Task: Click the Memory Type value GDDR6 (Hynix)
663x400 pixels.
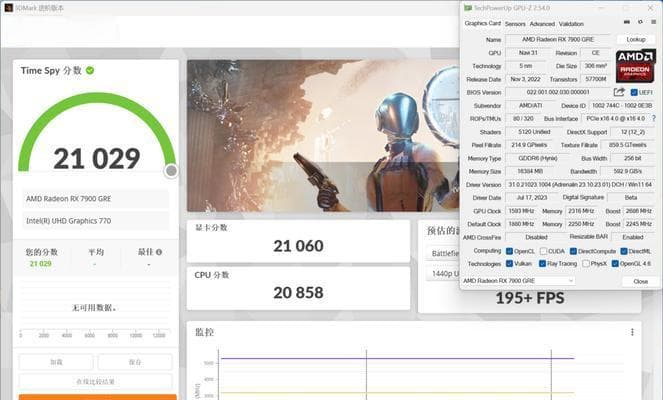Action: (538, 158)
